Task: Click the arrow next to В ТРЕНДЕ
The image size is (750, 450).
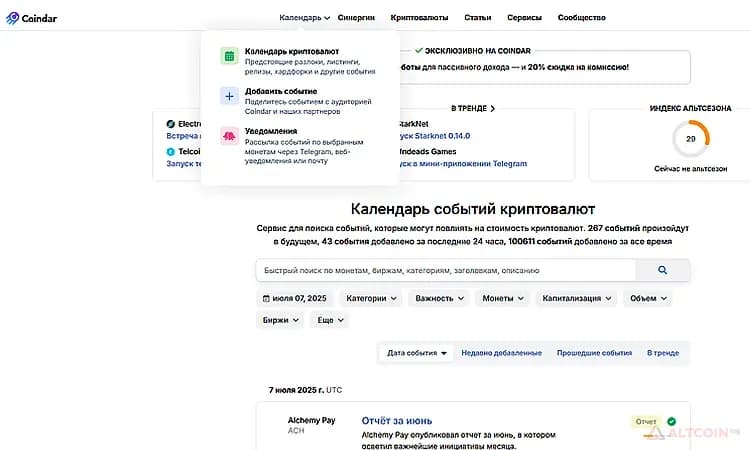Action: point(493,109)
